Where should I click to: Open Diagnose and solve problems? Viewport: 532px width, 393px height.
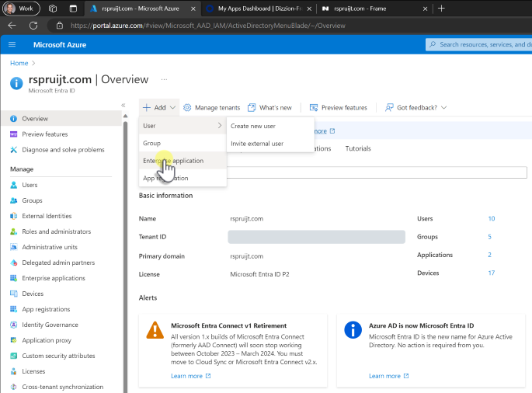[x=63, y=150]
